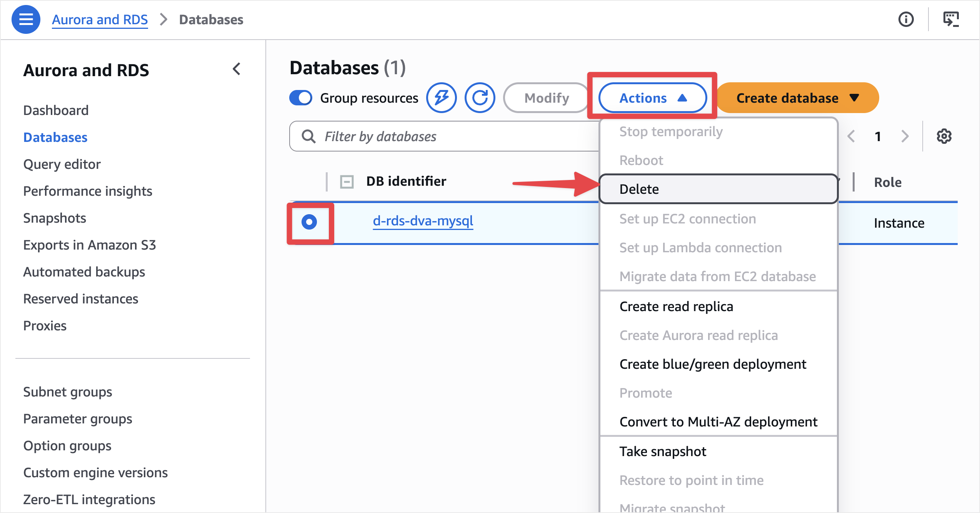This screenshot has height=513, width=980.
Task: Go to next page arrow
Action: click(x=905, y=136)
